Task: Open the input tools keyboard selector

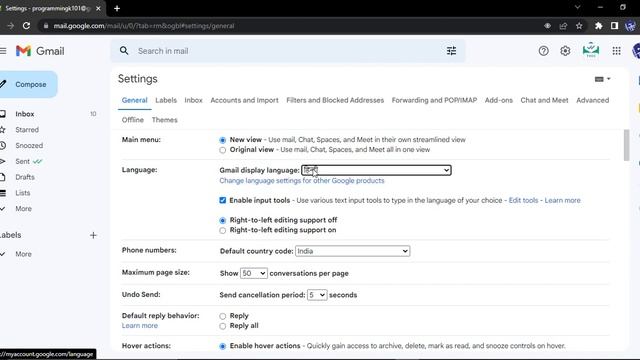Action: (x=602, y=79)
